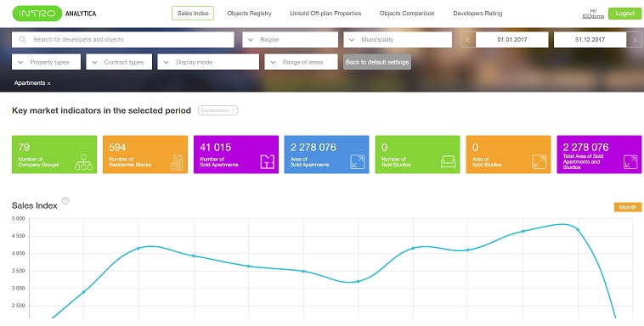Expand the Explanation dropdown
Viewport: 644px width, 326px height.
tap(217, 110)
